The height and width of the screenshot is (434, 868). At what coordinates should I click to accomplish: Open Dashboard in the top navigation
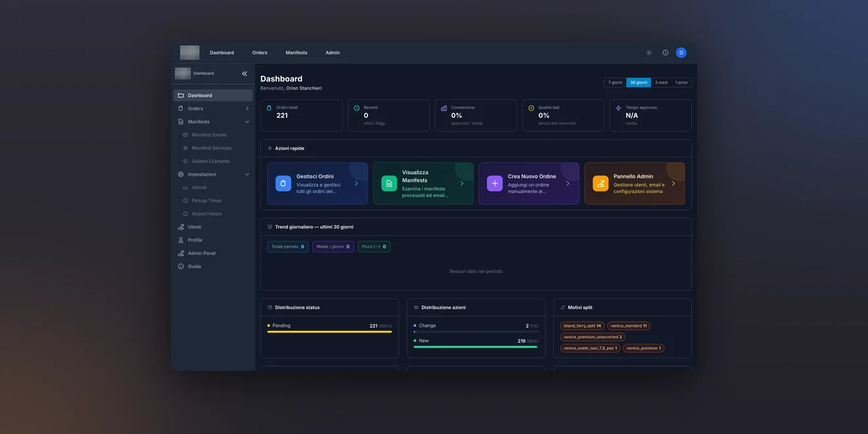(222, 53)
